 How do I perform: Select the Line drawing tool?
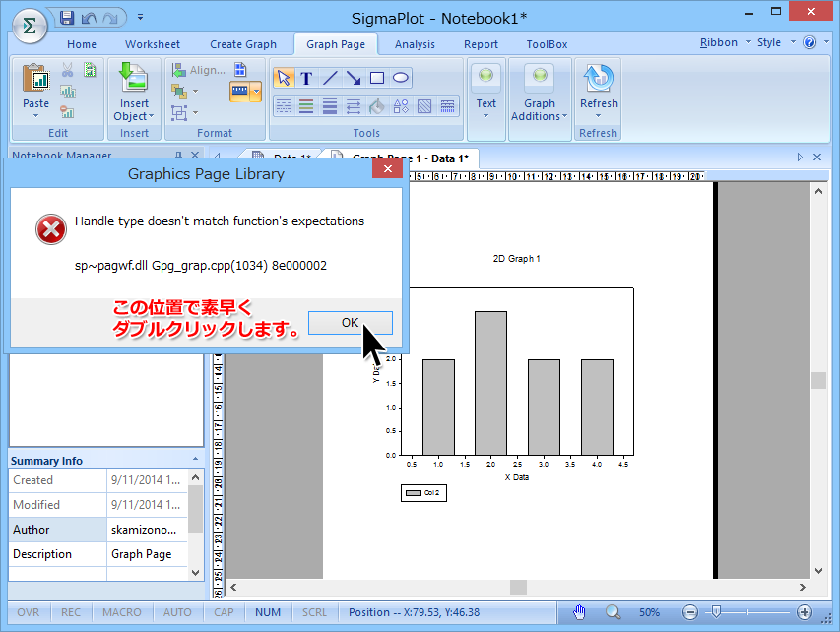pos(330,78)
